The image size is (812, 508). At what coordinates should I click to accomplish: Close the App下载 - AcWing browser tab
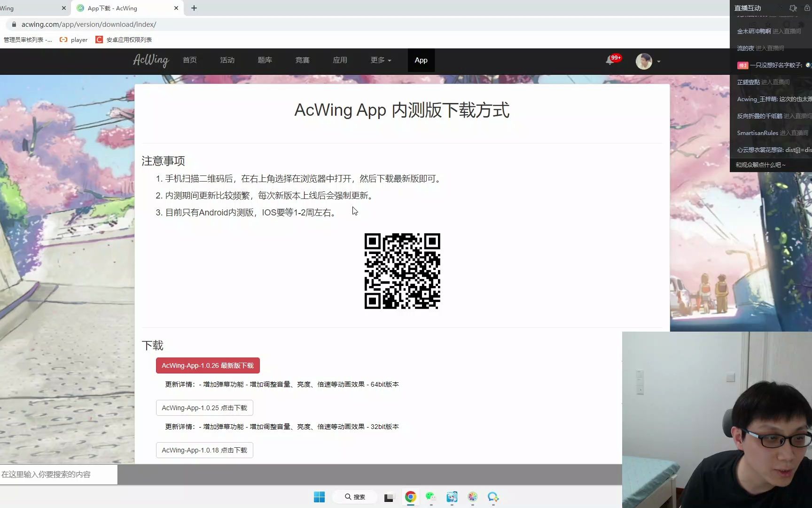176,8
